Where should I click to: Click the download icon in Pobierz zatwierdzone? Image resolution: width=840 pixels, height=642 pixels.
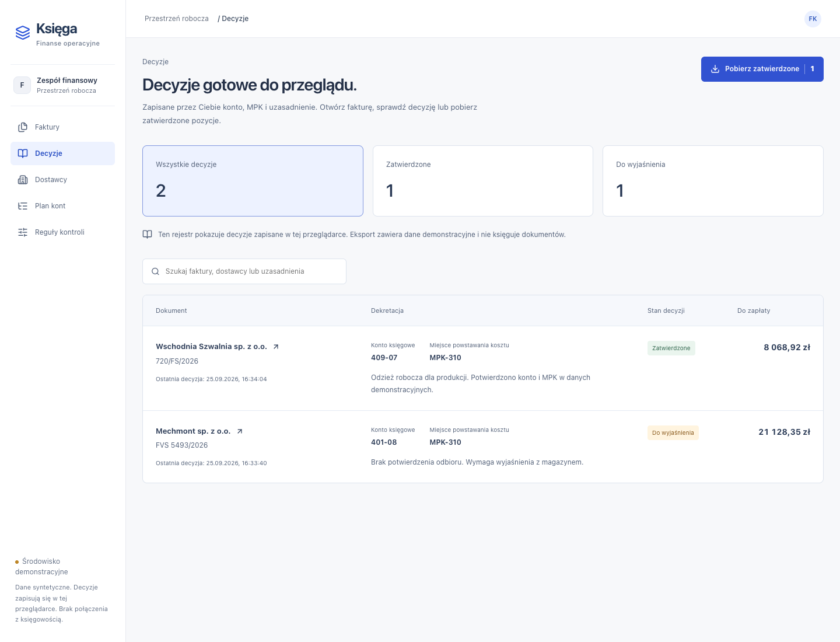pos(715,69)
